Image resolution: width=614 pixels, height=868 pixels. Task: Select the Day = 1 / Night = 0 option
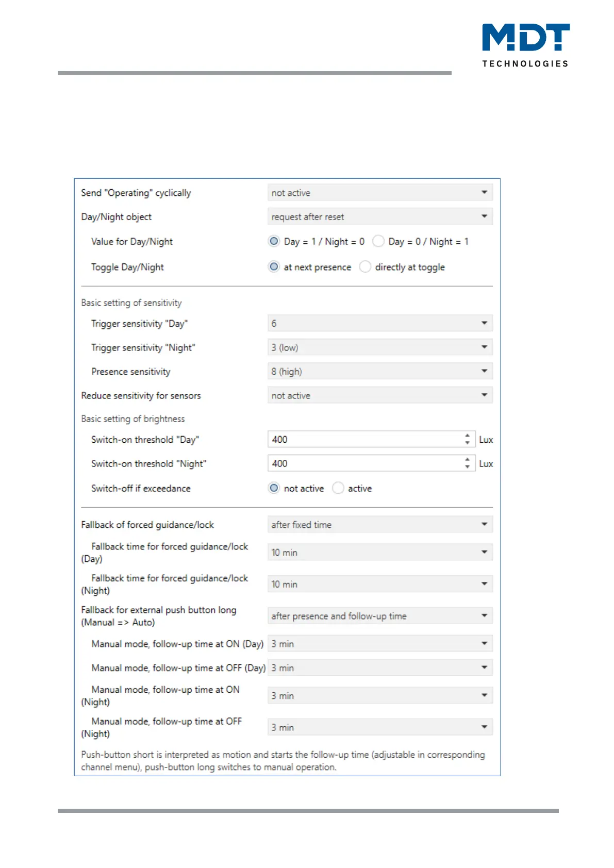click(x=274, y=241)
